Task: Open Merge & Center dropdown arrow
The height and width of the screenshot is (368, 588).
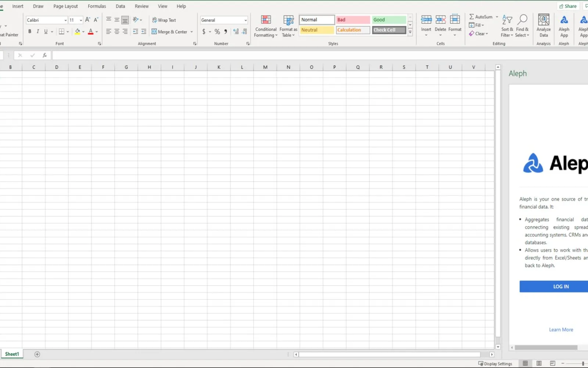Action: [191, 32]
